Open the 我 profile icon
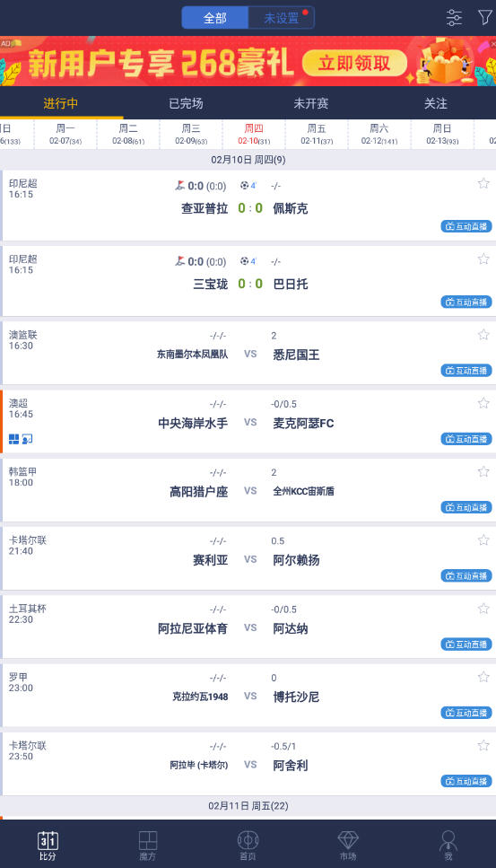 [x=448, y=846]
